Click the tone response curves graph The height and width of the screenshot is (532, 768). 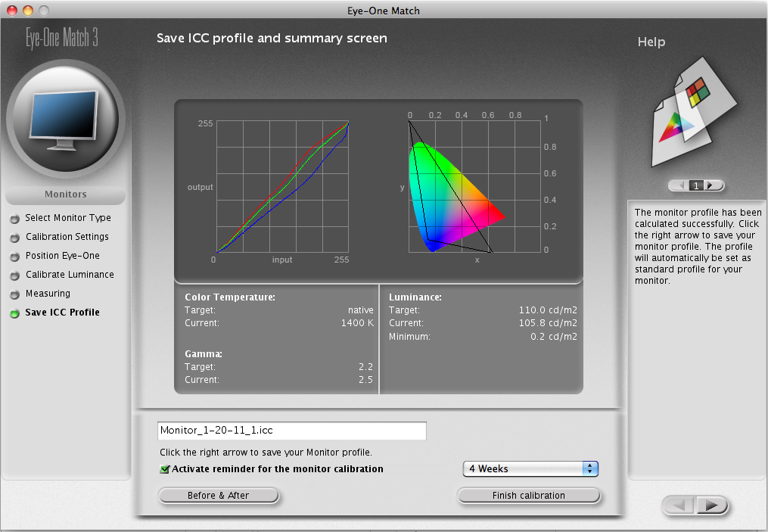coord(283,187)
